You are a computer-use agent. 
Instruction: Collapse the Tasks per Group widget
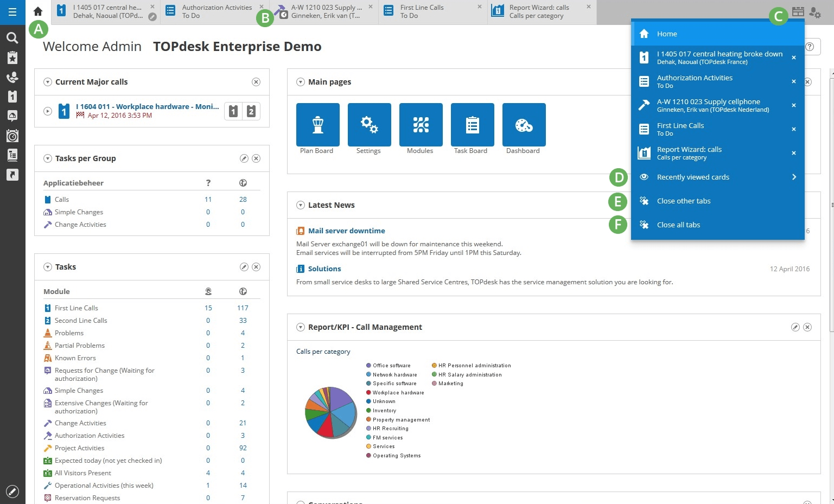(48, 158)
